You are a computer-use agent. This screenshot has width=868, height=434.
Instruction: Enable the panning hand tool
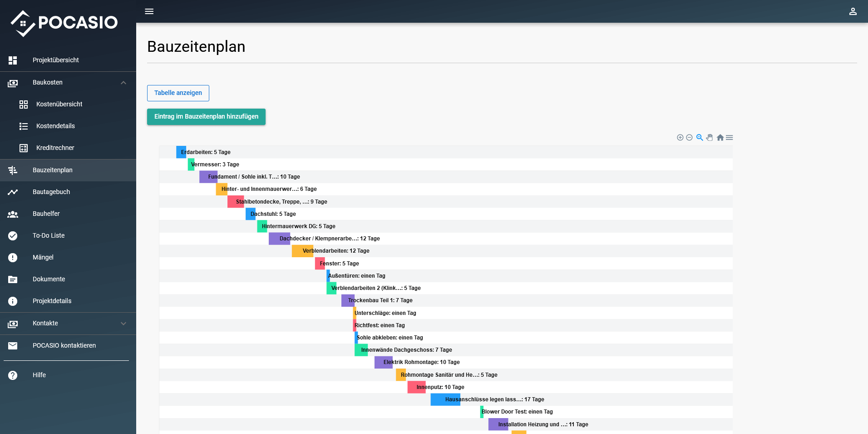pos(710,138)
